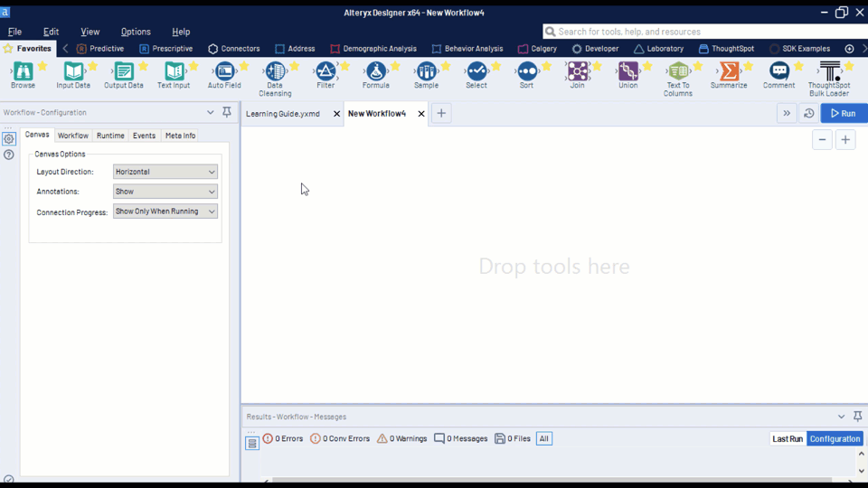This screenshot has width=868, height=488.
Task: Open the Help menu
Action: click(x=181, y=33)
